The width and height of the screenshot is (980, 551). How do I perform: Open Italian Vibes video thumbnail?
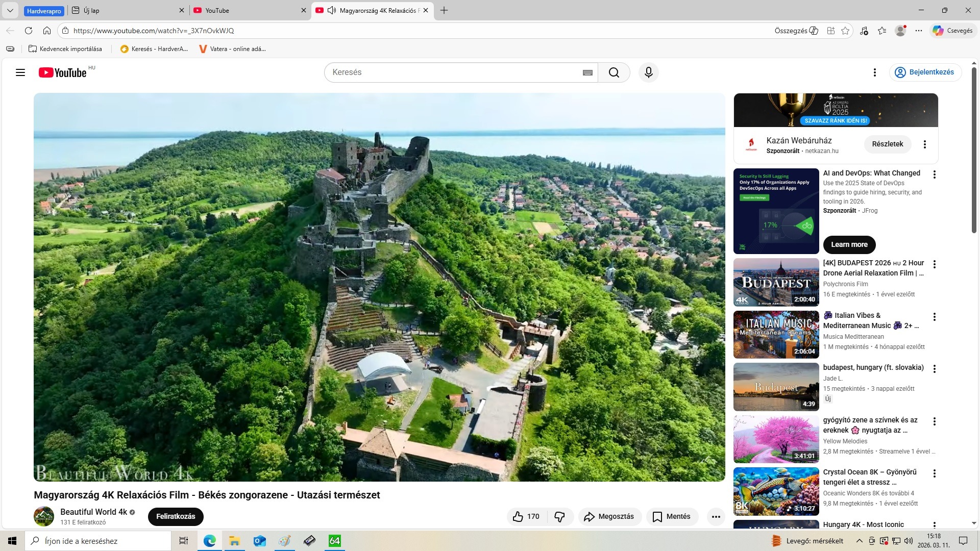point(776,335)
